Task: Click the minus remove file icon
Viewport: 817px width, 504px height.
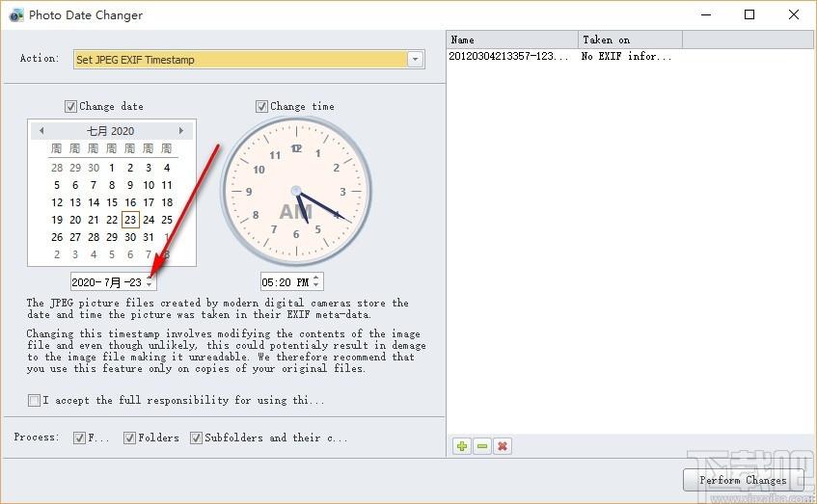Action: pos(482,446)
